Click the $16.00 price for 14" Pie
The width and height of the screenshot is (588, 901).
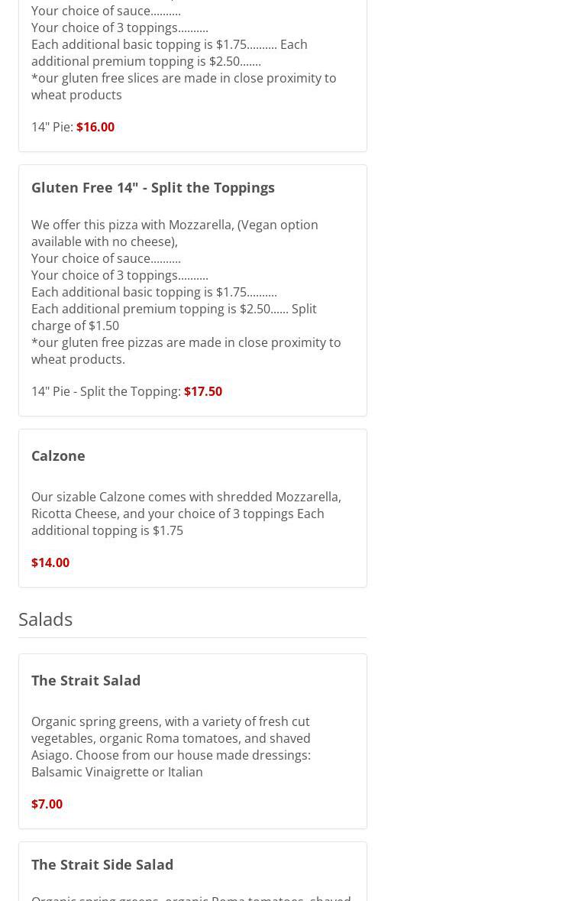95,127
